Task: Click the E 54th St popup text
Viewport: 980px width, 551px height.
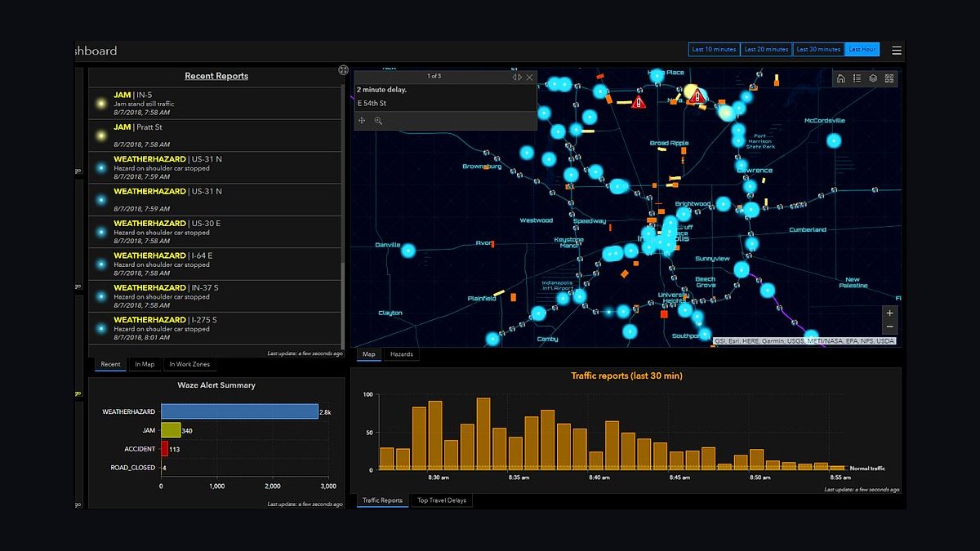Action: tap(372, 104)
